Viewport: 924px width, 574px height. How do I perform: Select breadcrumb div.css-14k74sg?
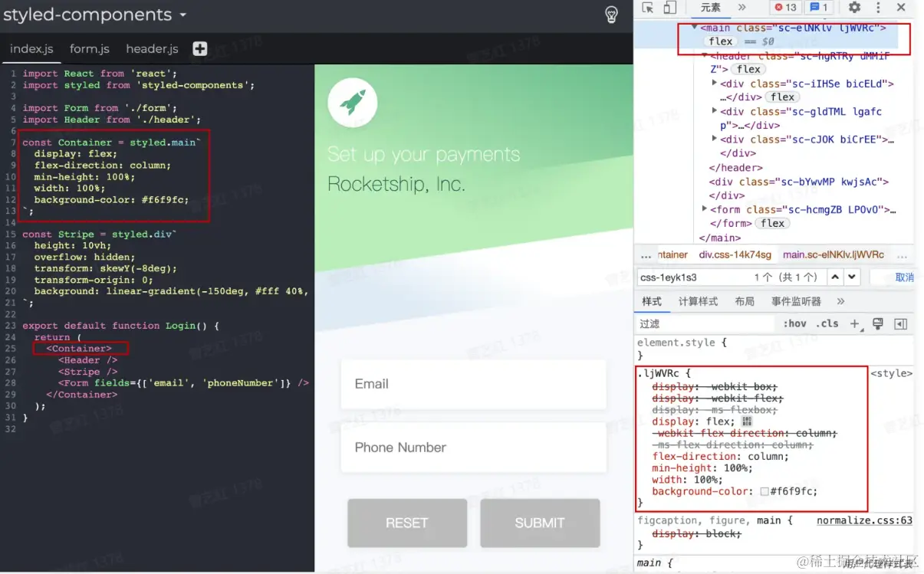735,254
